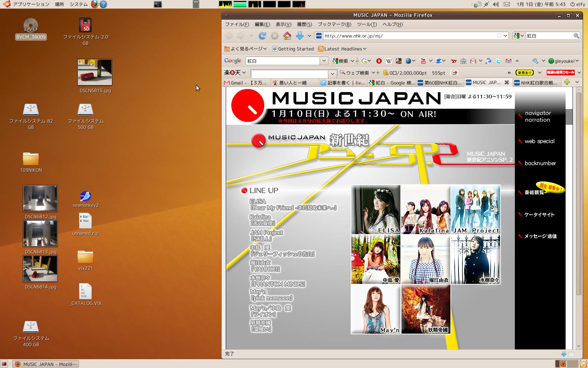This screenshot has height=368, width=588.
Task: Reload the current page in Firefox
Action: coord(262,36)
